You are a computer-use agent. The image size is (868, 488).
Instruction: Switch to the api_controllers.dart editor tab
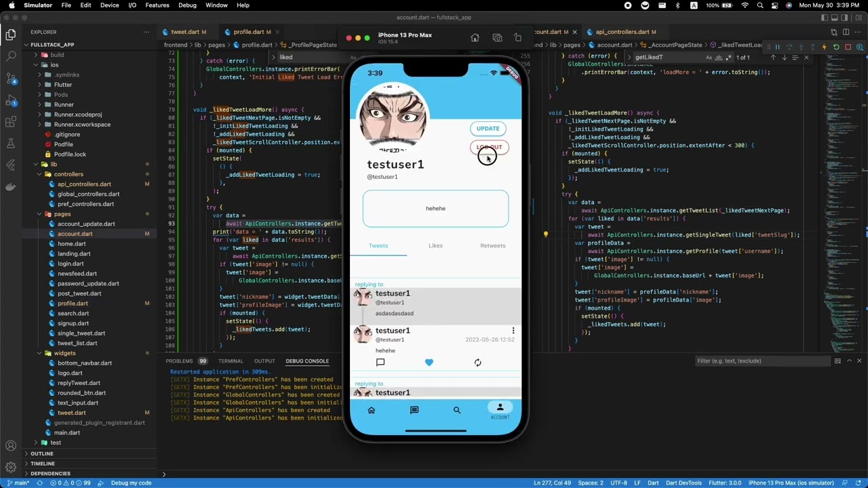622,32
